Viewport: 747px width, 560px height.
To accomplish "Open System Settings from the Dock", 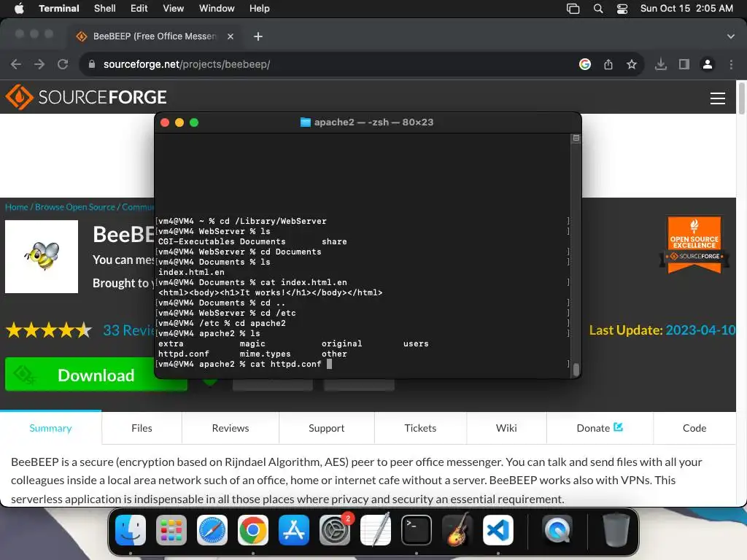I will pyautogui.click(x=334, y=530).
